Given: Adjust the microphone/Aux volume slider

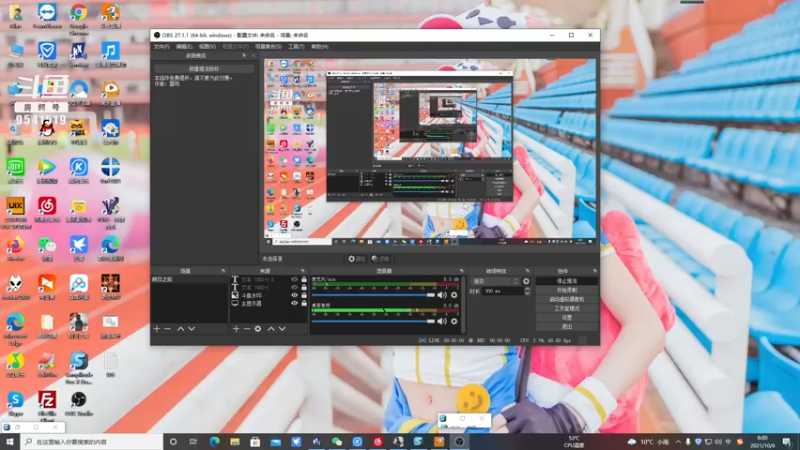Looking at the screenshot, I should coord(373,295).
